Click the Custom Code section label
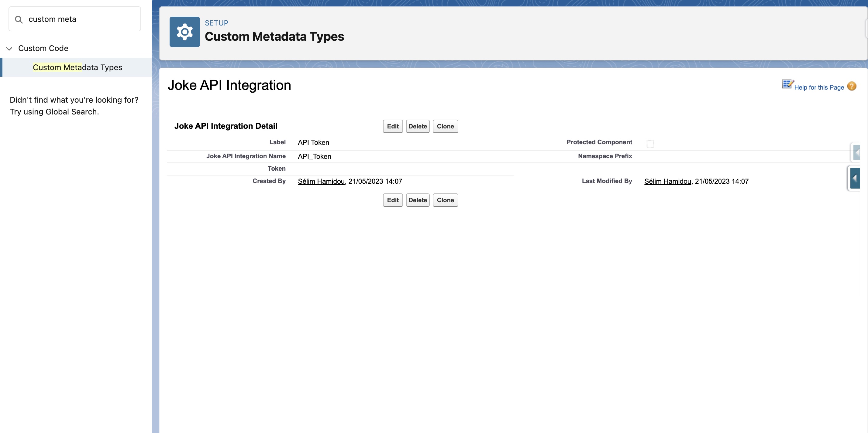Image resolution: width=868 pixels, height=433 pixels. [43, 48]
